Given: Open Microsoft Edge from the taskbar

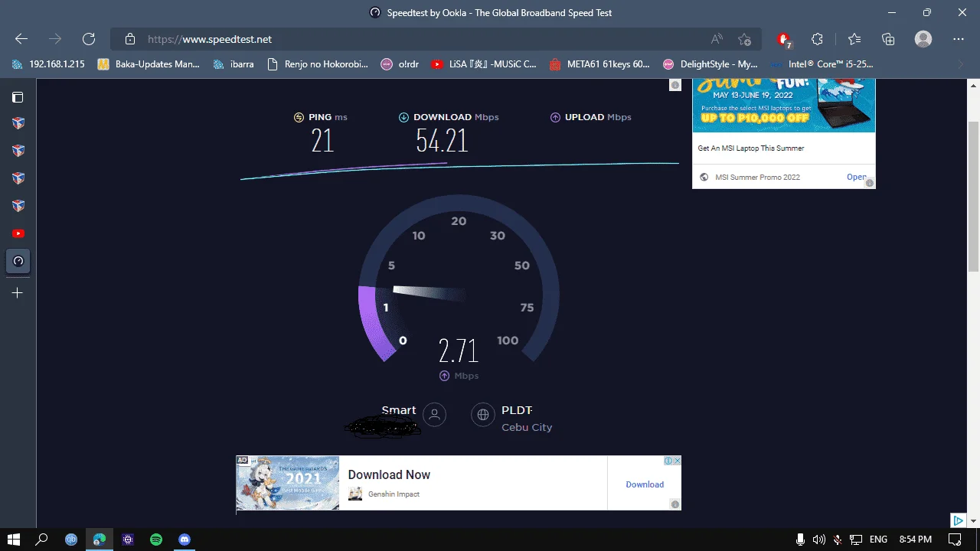Looking at the screenshot, I should [x=100, y=540].
